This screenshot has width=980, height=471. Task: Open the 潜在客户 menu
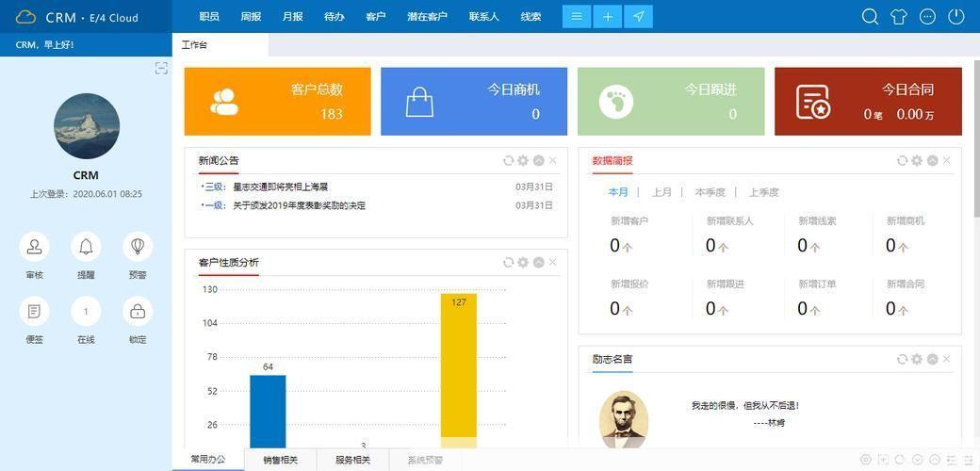click(x=428, y=17)
